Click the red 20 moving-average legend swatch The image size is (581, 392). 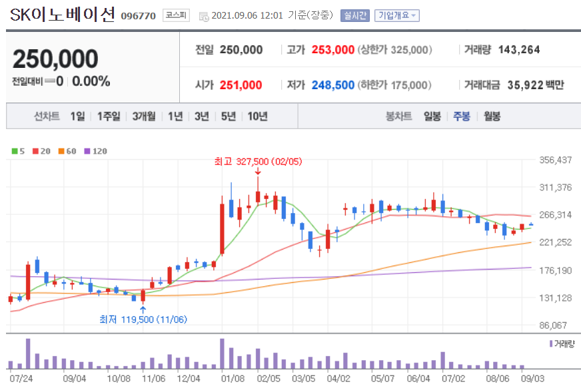[35, 151]
